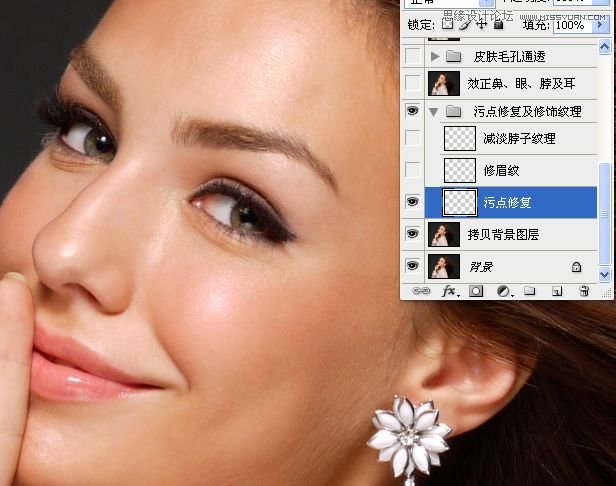Hide the 背景 layer eye icon
Screen dimensions: 616x486
[412, 266]
